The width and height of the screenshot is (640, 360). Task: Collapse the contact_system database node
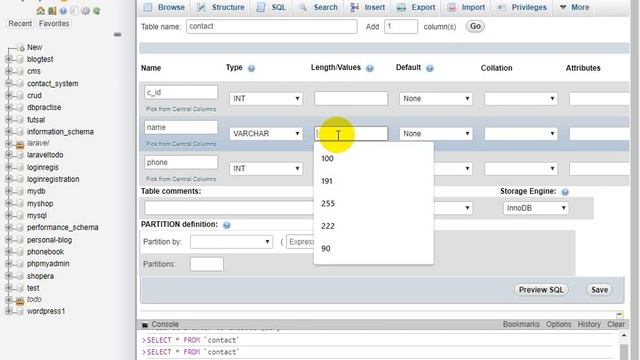pos(9,83)
